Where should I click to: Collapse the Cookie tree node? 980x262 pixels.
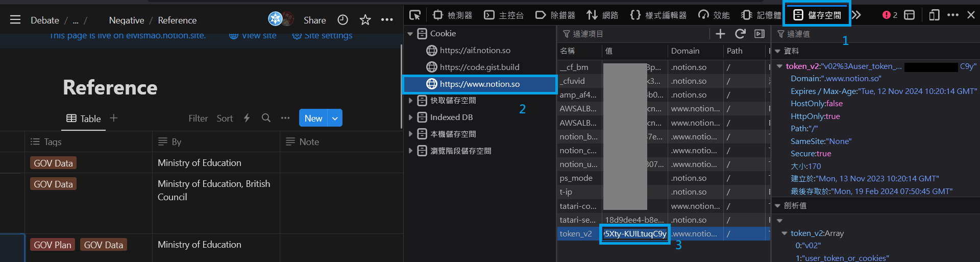[410, 34]
